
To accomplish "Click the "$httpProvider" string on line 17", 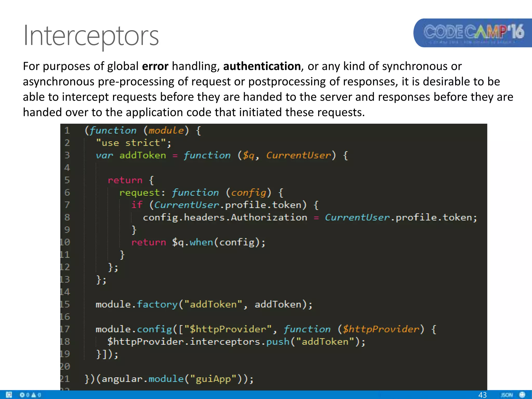I will [228, 329].
